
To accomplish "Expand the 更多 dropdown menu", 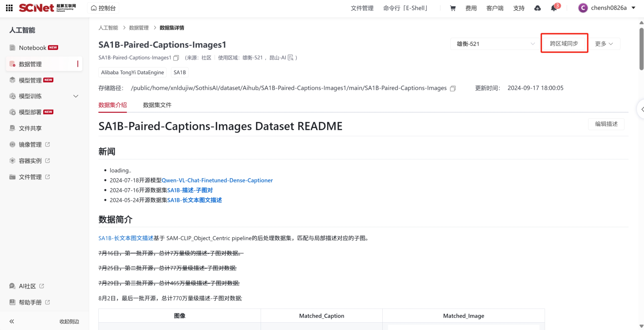I will point(604,44).
